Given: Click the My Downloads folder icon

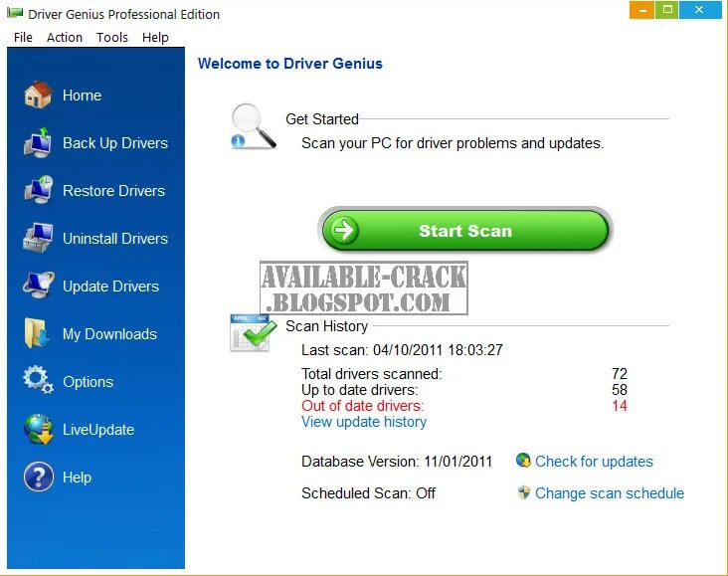Looking at the screenshot, I should tap(37, 333).
